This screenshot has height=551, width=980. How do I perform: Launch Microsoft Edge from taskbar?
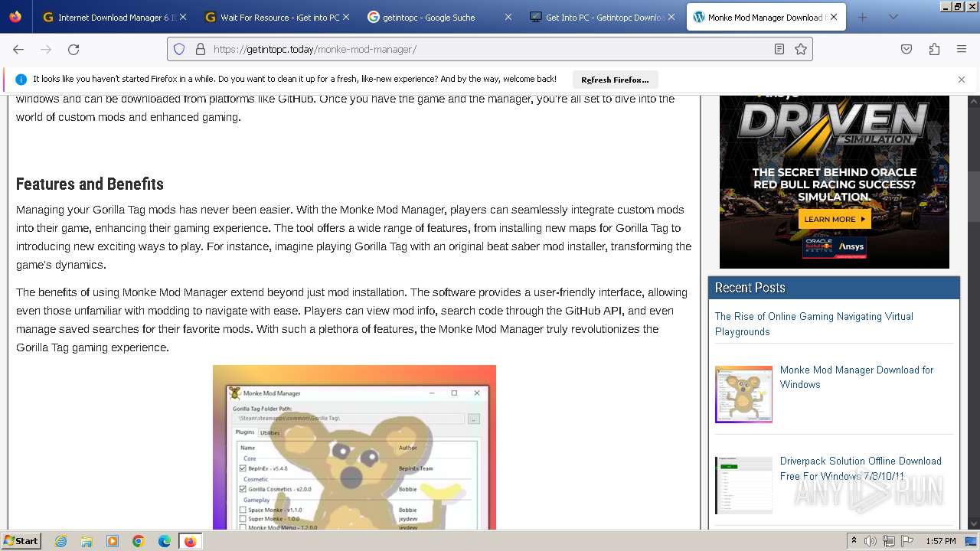coord(164,541)
